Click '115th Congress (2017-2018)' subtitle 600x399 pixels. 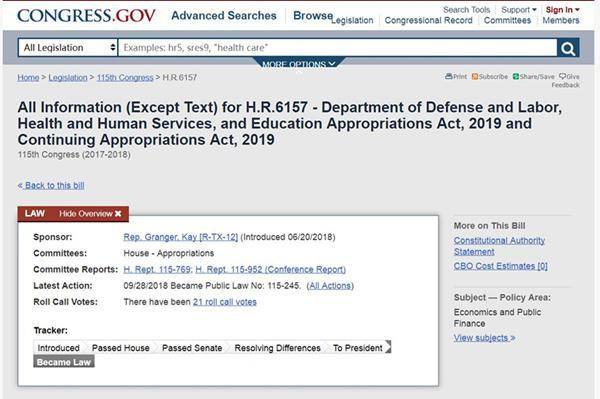(x=74, y=155)
